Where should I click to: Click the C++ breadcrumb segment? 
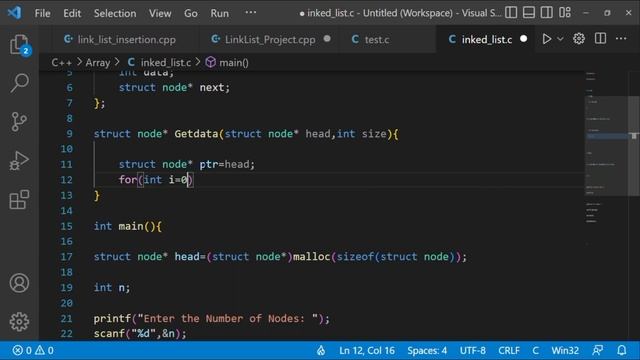pyautogui.click(x=62, y=62)
